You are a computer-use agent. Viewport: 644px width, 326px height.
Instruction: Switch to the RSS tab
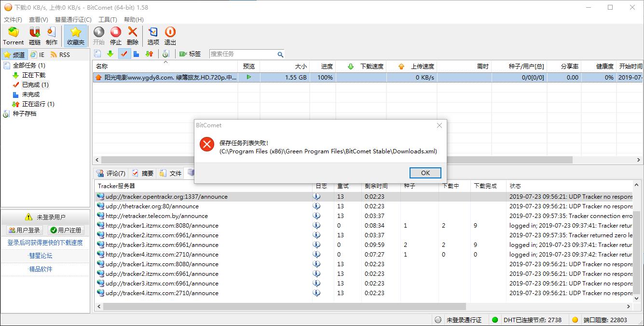tap(60, 54)
